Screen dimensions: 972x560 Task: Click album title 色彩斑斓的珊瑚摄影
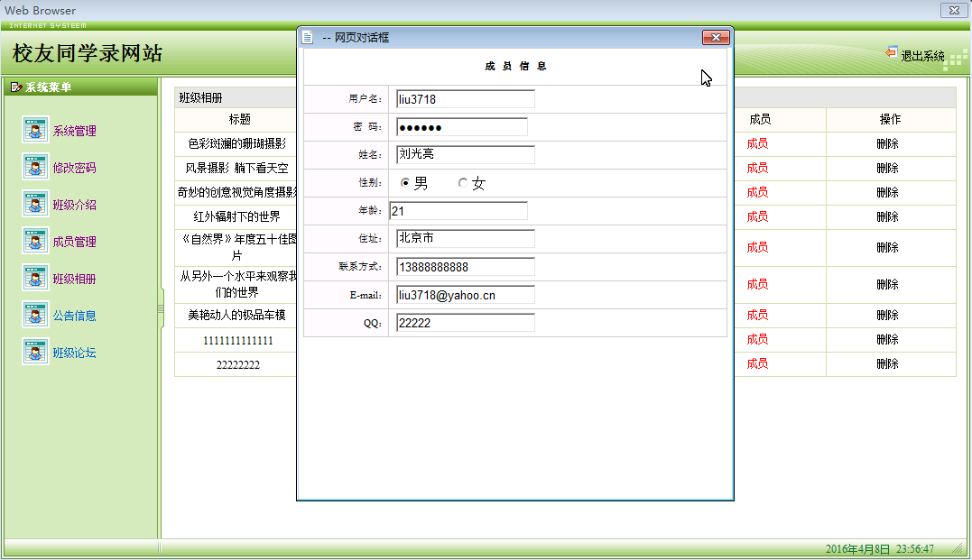pyautogui.click(x=236, y=143)
